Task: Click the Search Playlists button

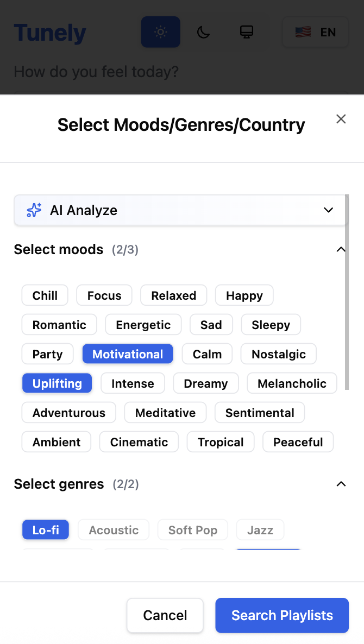Action: coord(282,615)
